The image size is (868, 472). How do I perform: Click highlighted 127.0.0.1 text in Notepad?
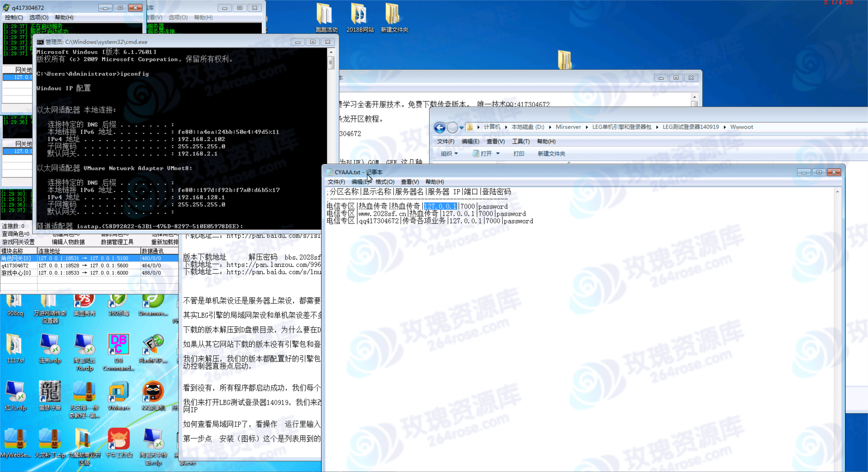click(x=440, y=206)
